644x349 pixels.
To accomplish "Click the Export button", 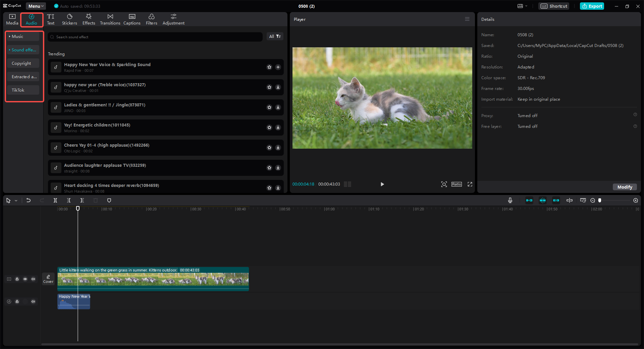I will 592,6.
